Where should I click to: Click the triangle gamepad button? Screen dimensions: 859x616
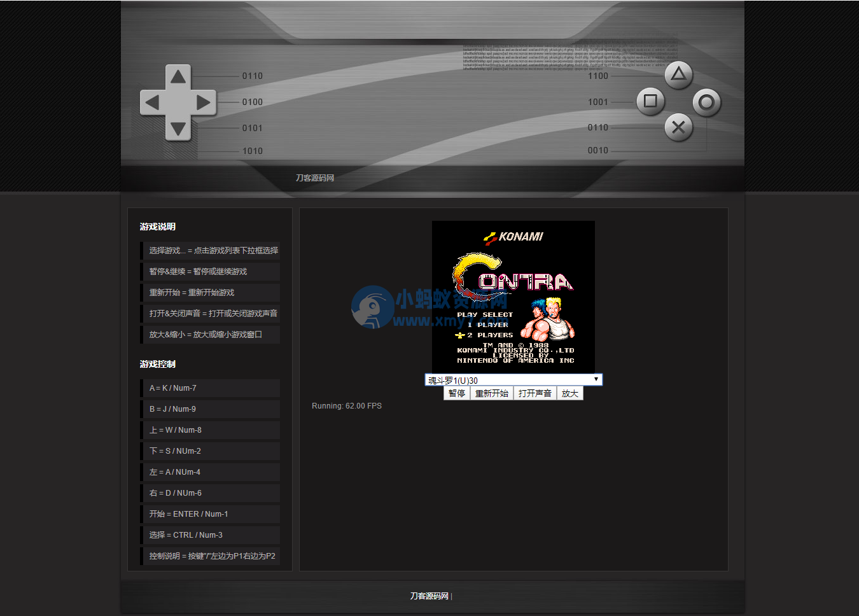tap(678, 75)
